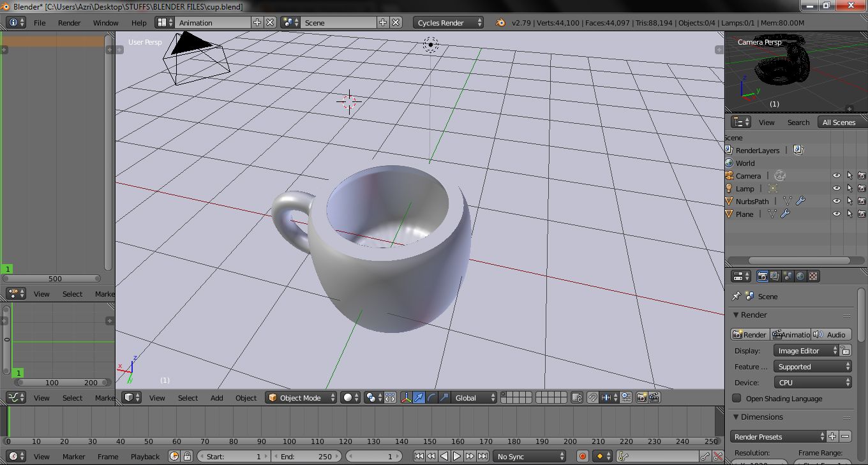Image resolution: width=868 pixels, height=465 pixels.
Task: Toggle the 3D manipulator widget button
Action: [406, 397]
